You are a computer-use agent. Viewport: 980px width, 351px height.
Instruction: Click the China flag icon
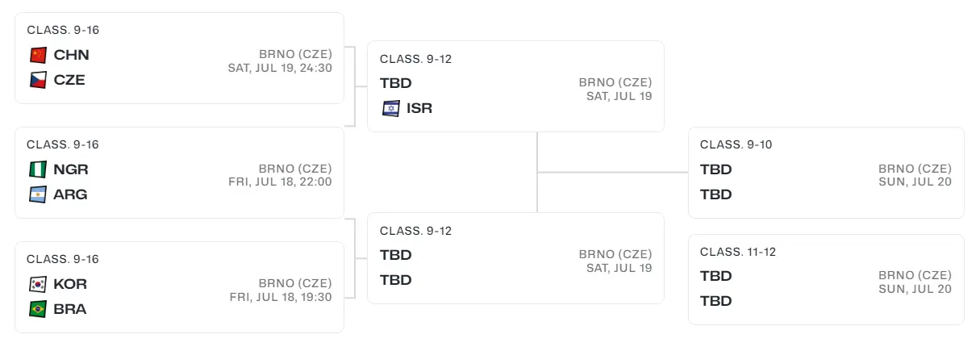pos(38,55)
